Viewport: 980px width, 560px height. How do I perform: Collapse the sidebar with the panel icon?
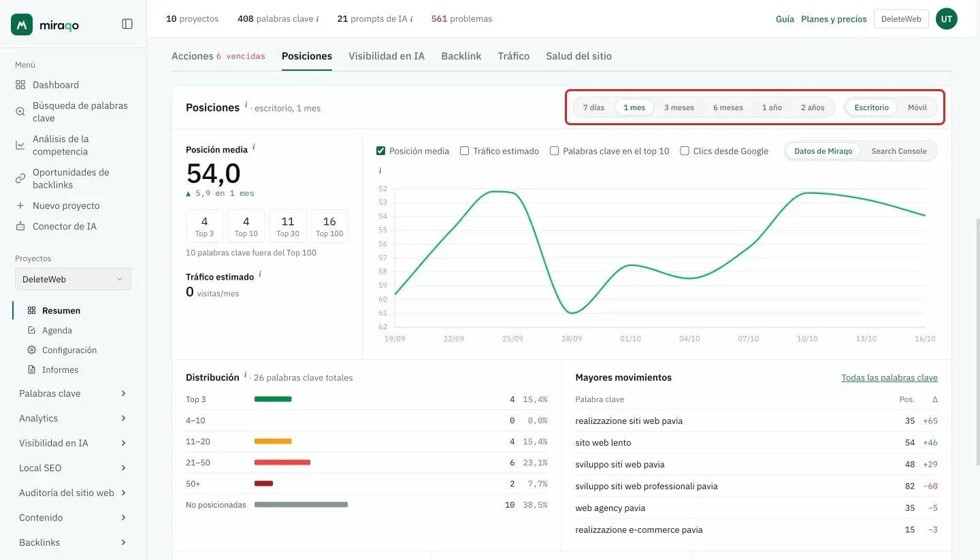[127, 24]
